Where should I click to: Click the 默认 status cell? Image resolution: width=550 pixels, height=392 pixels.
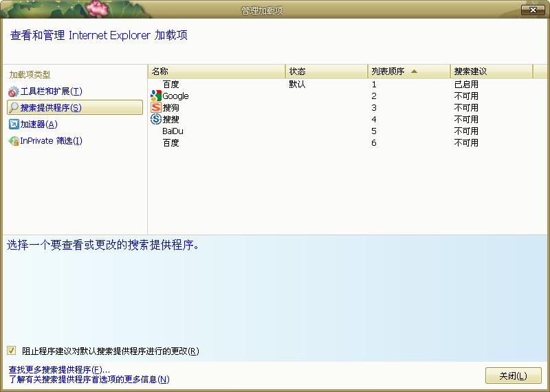click(x=297, y=84)
